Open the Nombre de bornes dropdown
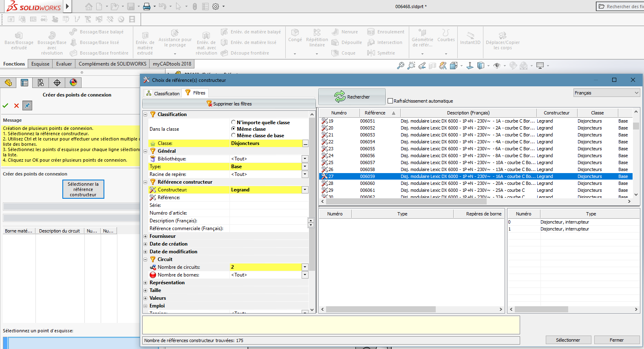This screenshot has width=644, height=349. pos(305,275)
